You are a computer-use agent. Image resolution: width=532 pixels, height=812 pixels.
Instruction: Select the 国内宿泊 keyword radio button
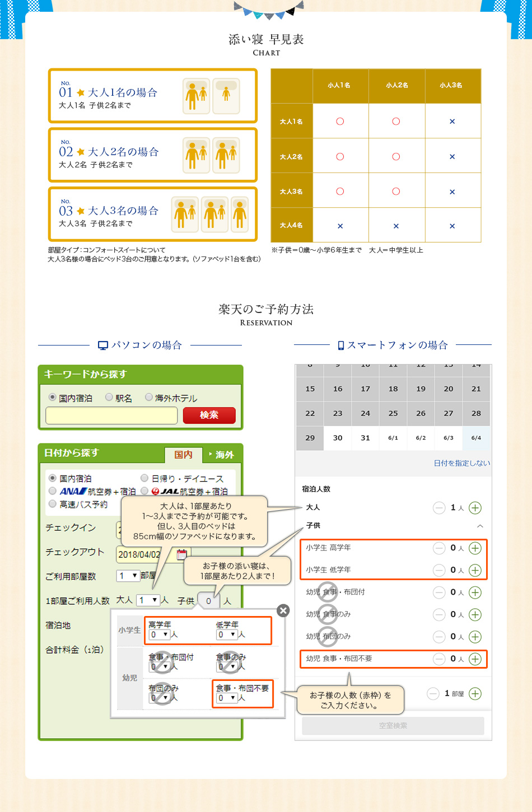(x=53, y=398)
